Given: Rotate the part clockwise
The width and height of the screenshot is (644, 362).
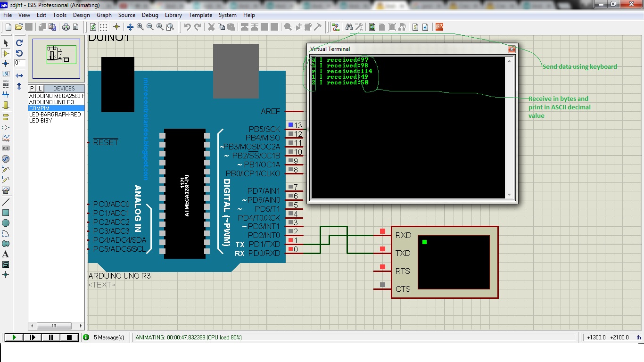Looking at the screenshot, I should point(19,42).
